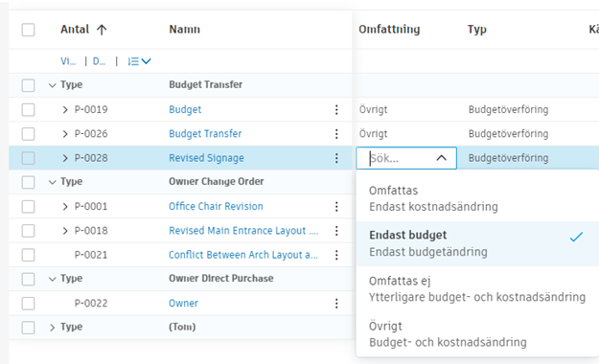Check the Owner Change Order group checkbox
The image size is (599, 364).
pos(28,182)
